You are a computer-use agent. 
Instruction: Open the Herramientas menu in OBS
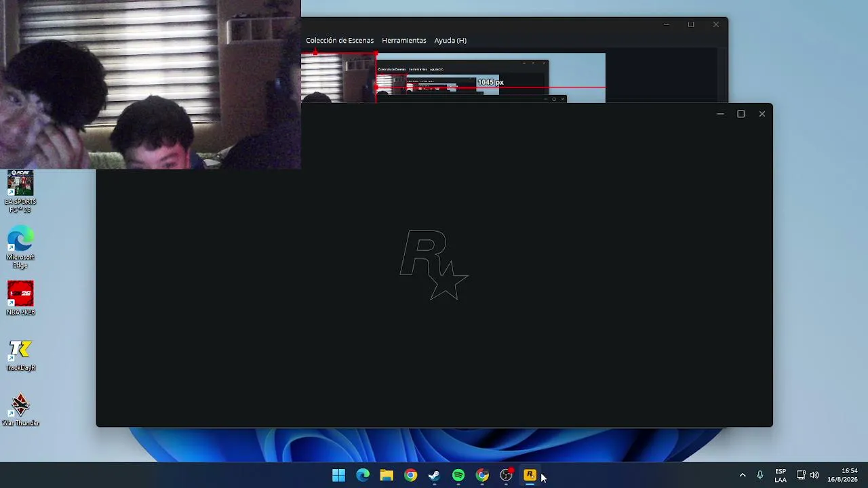click(x=404, y=41)
